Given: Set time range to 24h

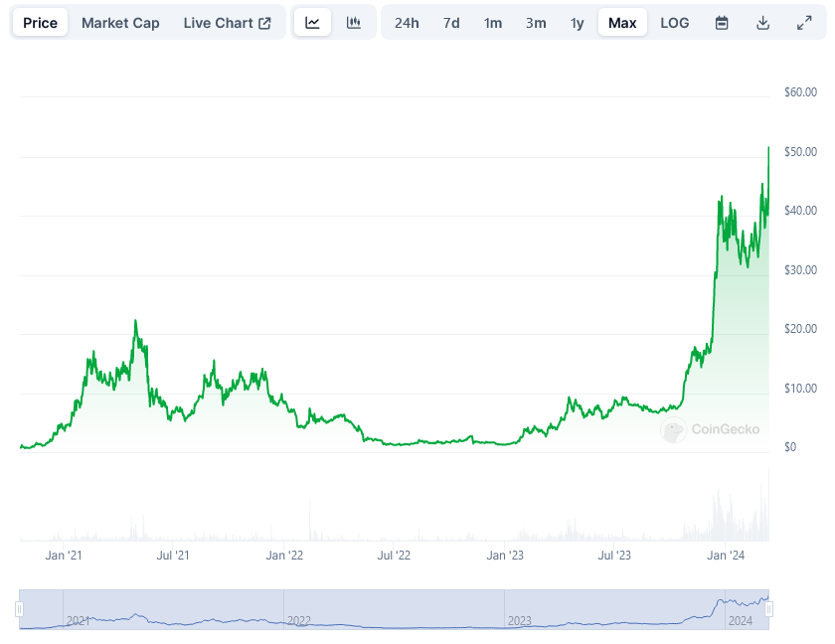Looking at the screenshot, I should [407, 23].
